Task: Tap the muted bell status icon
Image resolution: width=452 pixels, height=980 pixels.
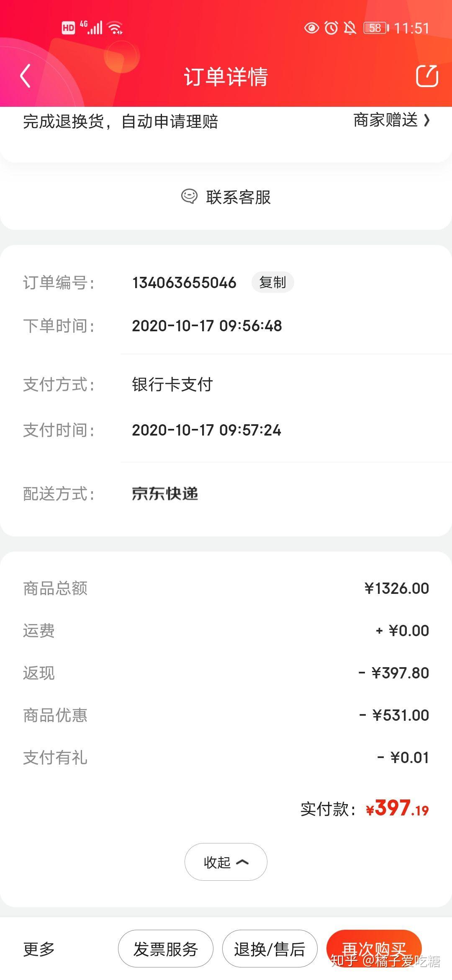Action: [350, 28]
